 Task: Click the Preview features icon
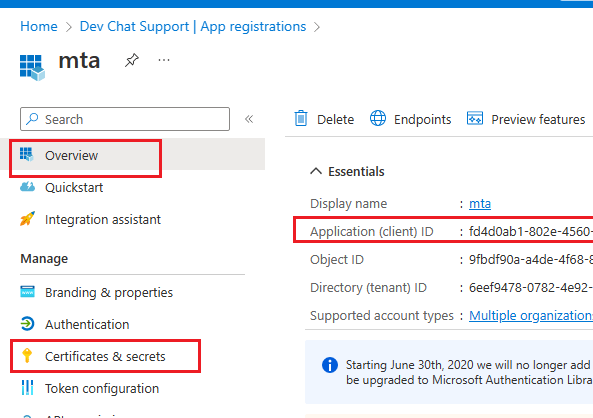(475, 118)
